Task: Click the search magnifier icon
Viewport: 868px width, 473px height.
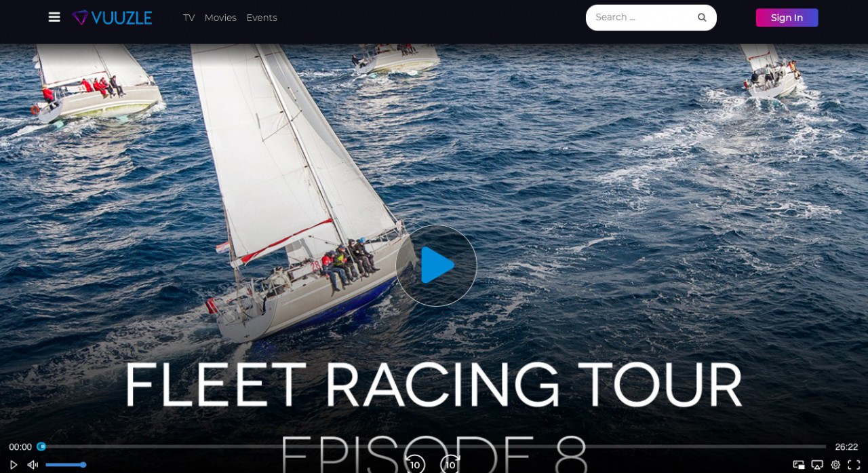Action: tap(702, 18)
